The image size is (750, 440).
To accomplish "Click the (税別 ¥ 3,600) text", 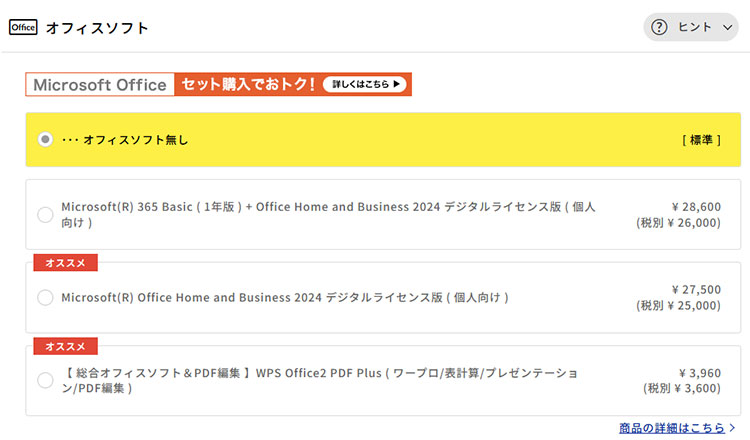I will tap(682, 388).
